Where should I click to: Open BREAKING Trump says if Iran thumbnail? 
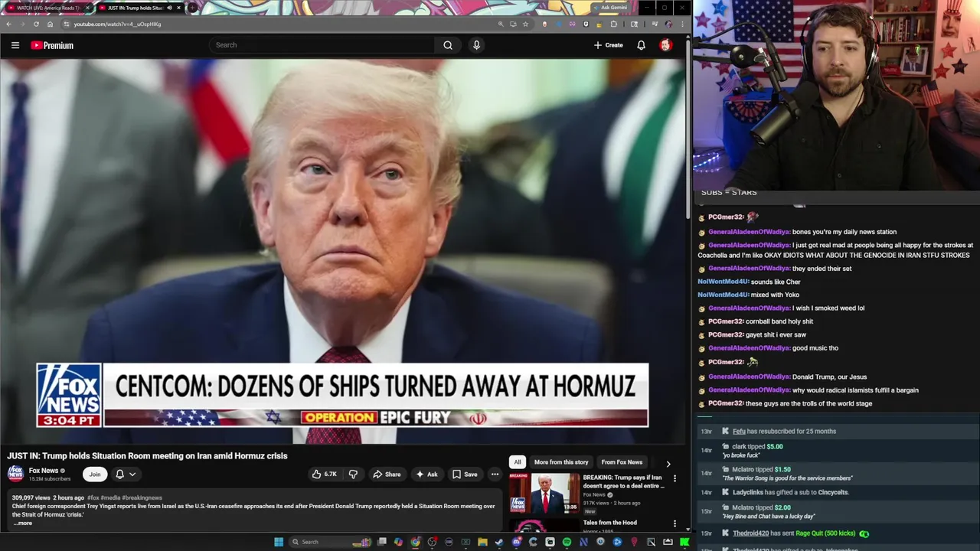pos(544,493)
